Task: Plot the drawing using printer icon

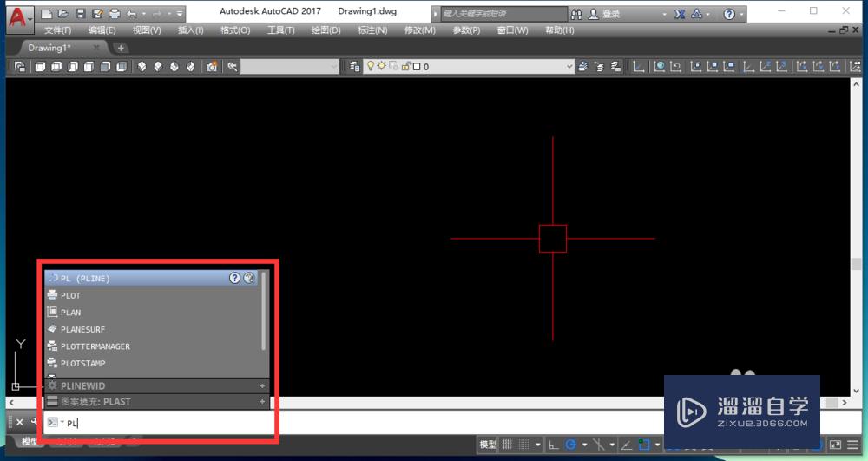Action: [x=114, y=14]
